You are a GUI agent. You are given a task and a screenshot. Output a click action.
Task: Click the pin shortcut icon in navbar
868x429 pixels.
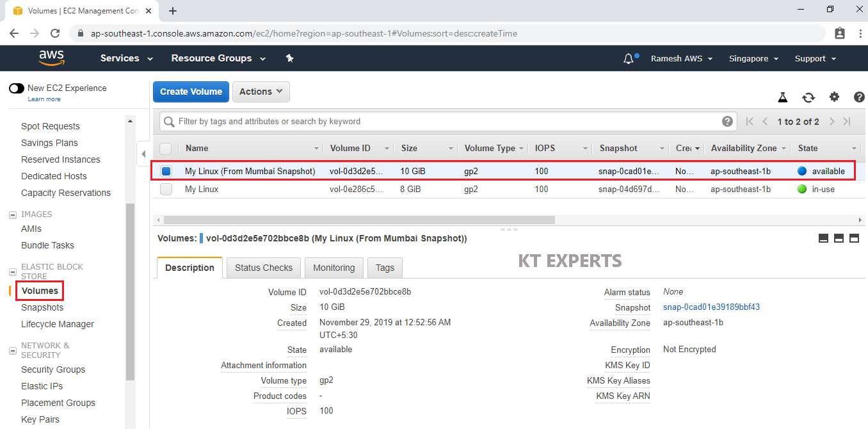point(289,58)
